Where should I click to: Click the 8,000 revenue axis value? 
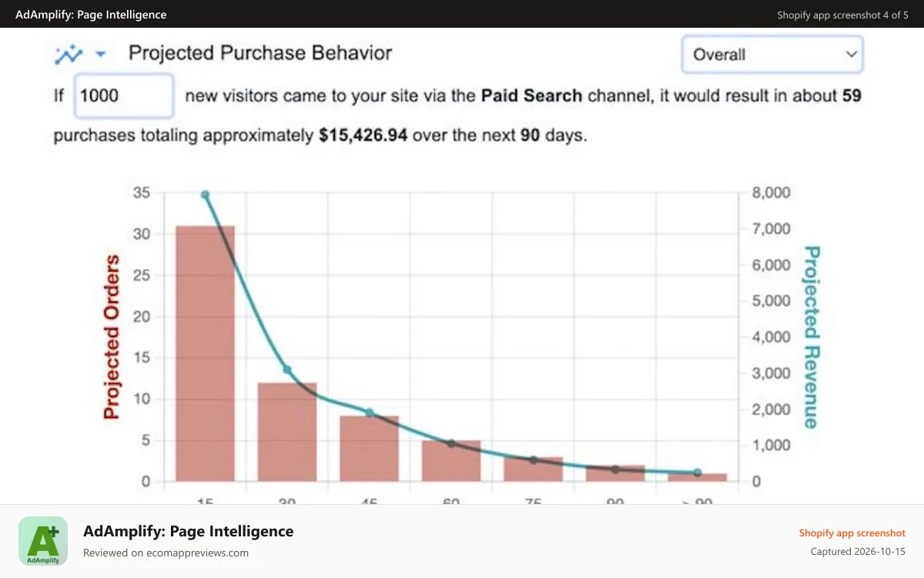[x=771, y=193]
